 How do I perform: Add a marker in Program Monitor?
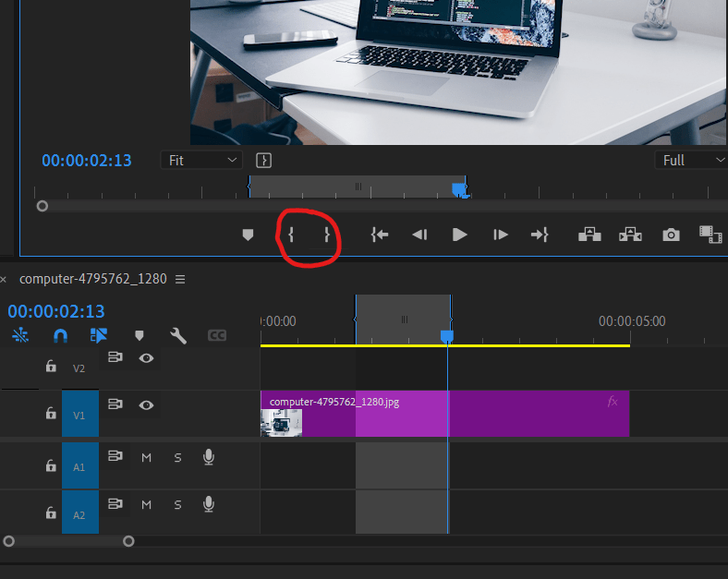pos(248,235)
